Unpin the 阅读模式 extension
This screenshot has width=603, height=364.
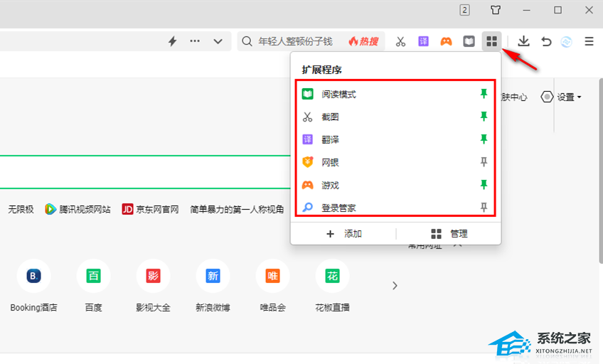tap(484, 94)
